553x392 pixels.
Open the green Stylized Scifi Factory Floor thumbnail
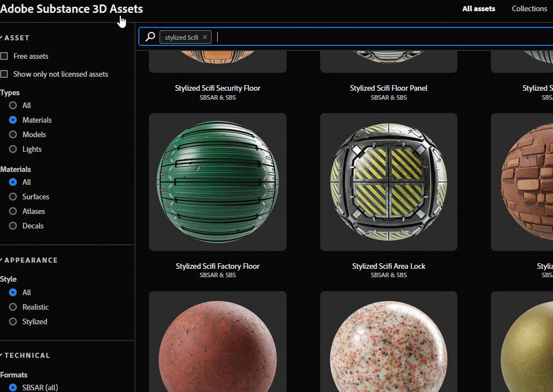click(x=218, y=181)
